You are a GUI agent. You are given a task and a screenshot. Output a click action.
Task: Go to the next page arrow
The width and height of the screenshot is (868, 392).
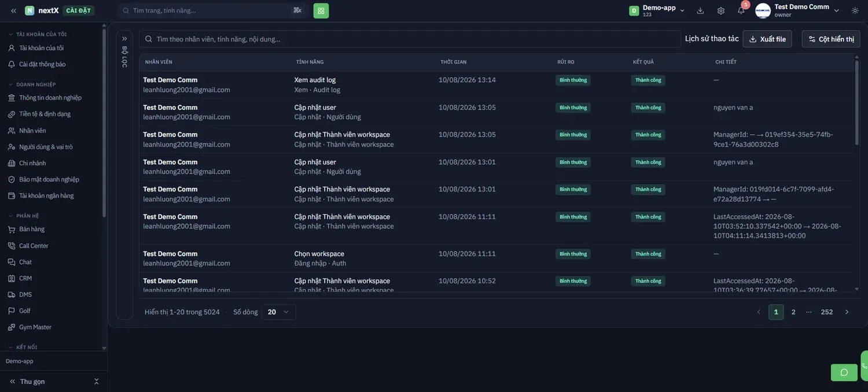click(847, 312)
